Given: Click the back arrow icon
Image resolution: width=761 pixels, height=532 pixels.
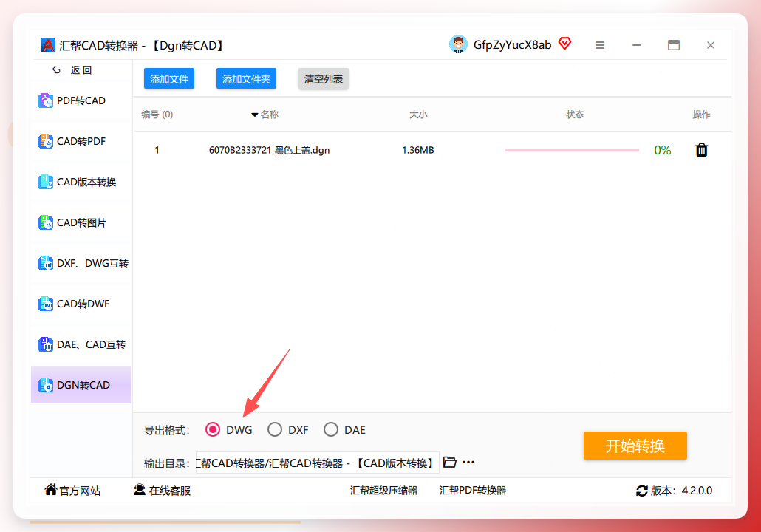Looking at the screenshot, I should pos(56,70).
